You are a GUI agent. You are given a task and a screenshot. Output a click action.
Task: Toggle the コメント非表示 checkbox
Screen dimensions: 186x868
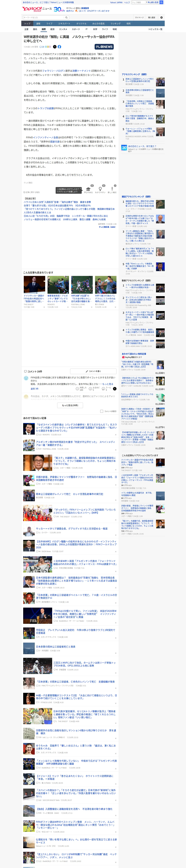(102, 411)
